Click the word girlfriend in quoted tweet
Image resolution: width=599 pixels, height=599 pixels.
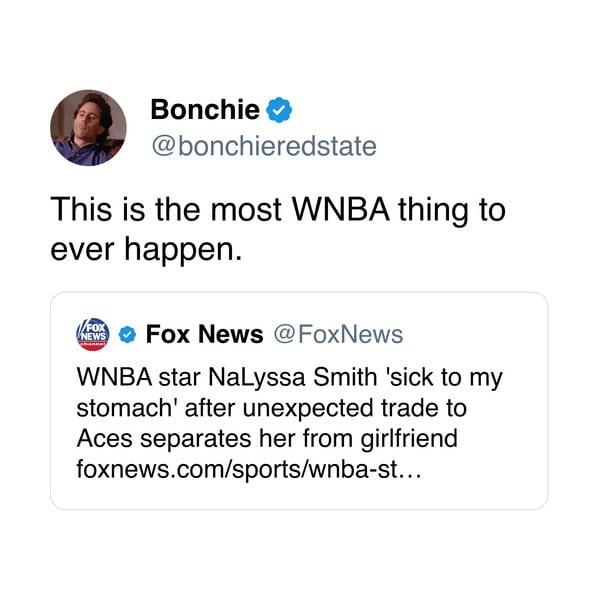click(x=409, y=438)
